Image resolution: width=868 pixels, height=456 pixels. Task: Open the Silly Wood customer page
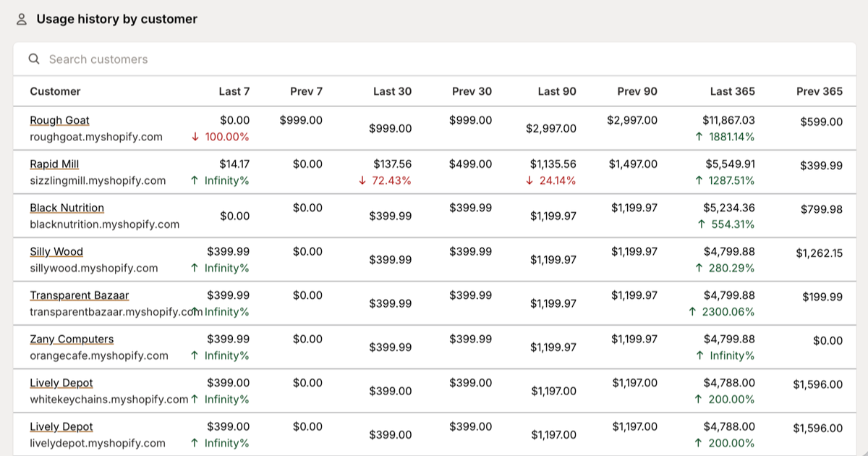click(56, 251)
